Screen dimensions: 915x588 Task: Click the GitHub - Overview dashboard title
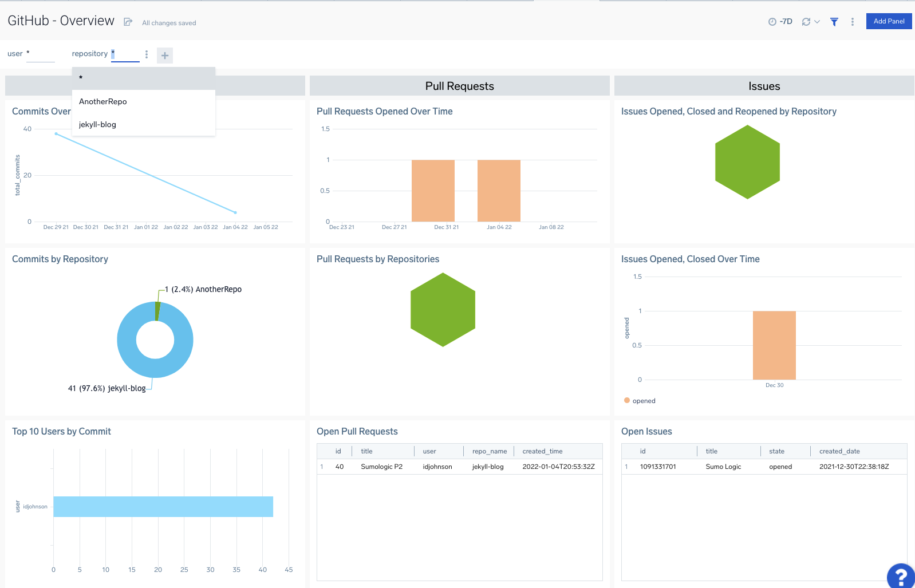click(61, 21)
